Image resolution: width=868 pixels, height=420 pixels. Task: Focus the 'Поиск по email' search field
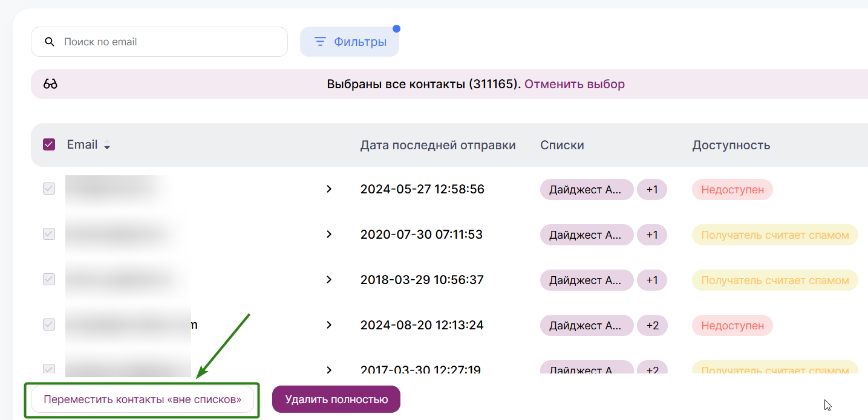pyautogui.click(x=159, y=42)
